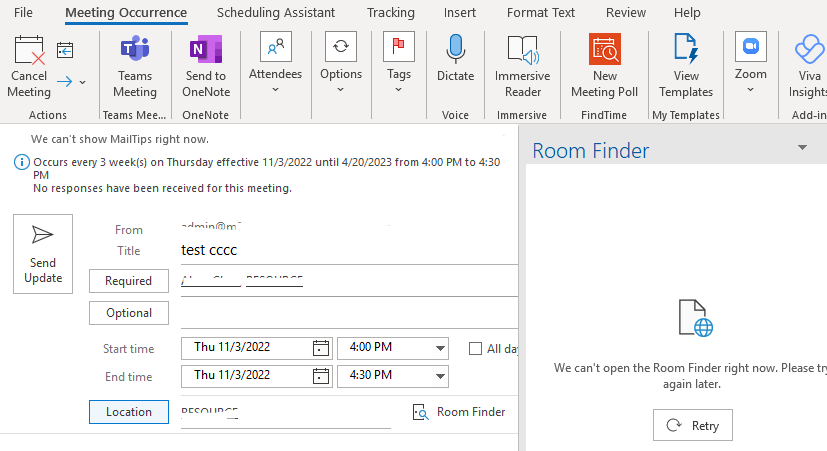The image size is (827, 451).
Task: Open the Tags flag dropdown
Action: click(x=399, y=63)
